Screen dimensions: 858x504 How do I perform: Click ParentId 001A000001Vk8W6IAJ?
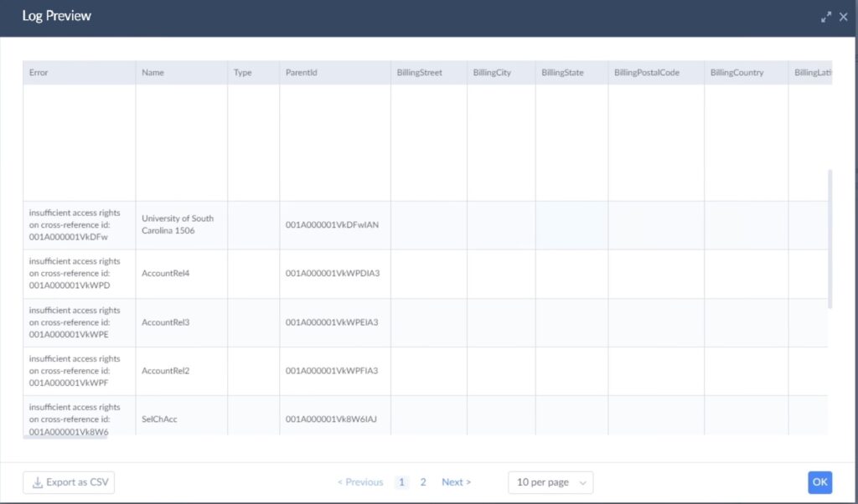coord(331,419)
